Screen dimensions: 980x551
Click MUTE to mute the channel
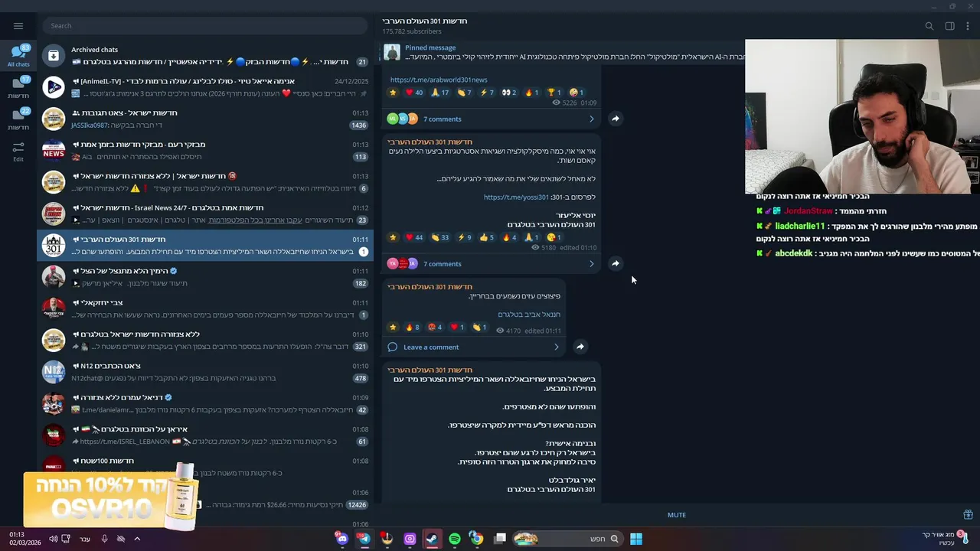tap(677, 515)
